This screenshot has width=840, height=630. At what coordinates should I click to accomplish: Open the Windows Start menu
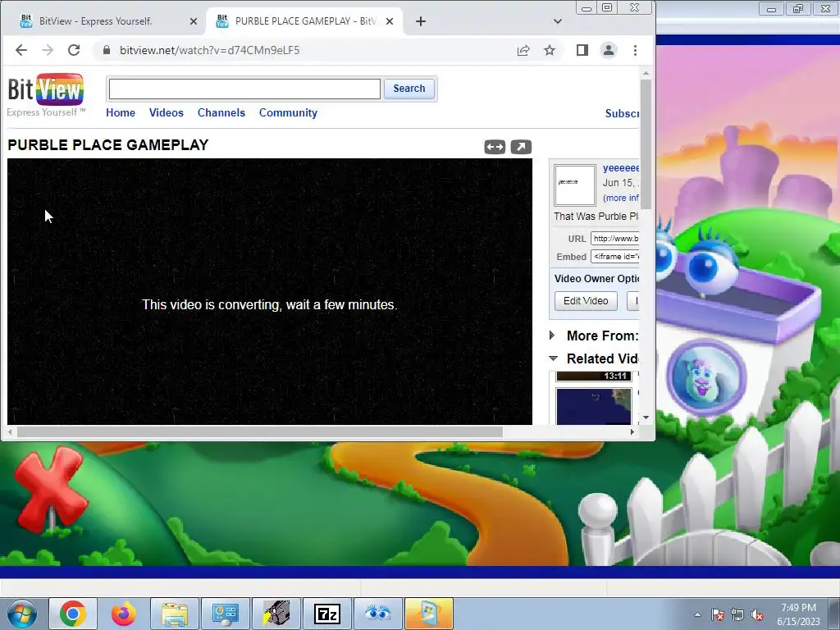tap(21, 614)
